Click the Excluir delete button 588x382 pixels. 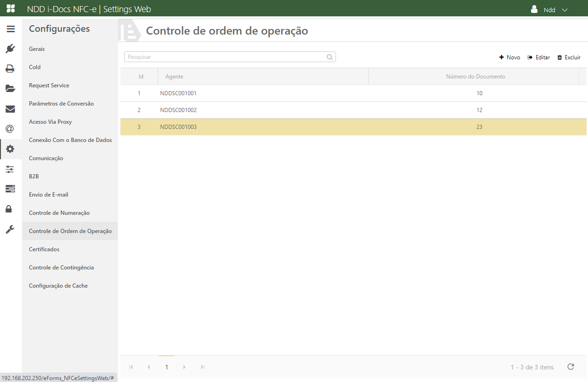(x=569, y=57)
